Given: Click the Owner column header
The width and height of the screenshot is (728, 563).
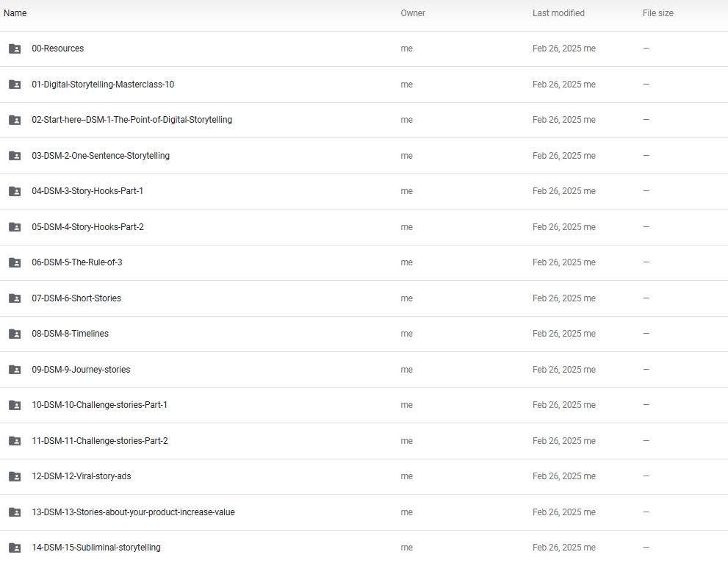Looking at the screenshot, I should point(413,13).
